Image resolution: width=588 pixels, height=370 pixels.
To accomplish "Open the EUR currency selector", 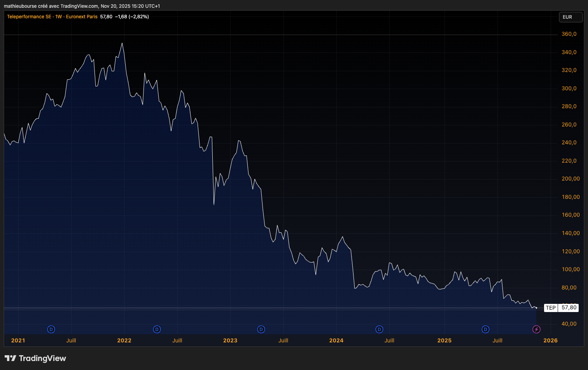I will point(570,17).
